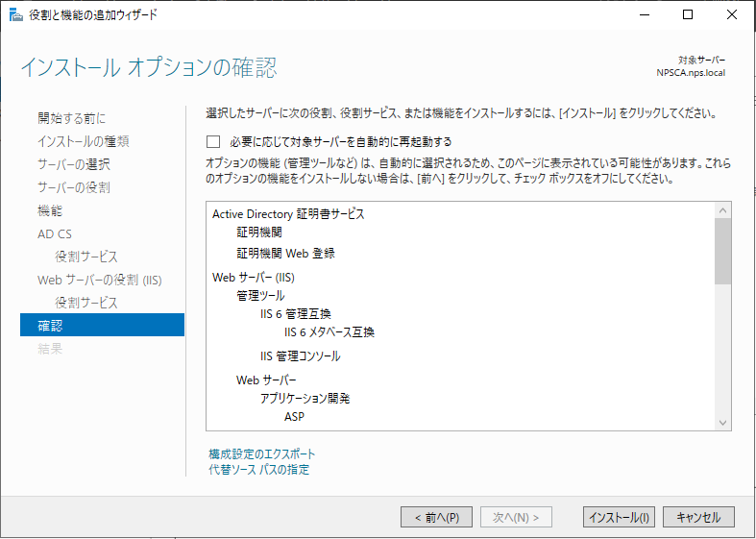Jump to サーバーの役割 step
The width and height of the screenshot is (756, 539).
pyautogui.click(x=74, y=187)
